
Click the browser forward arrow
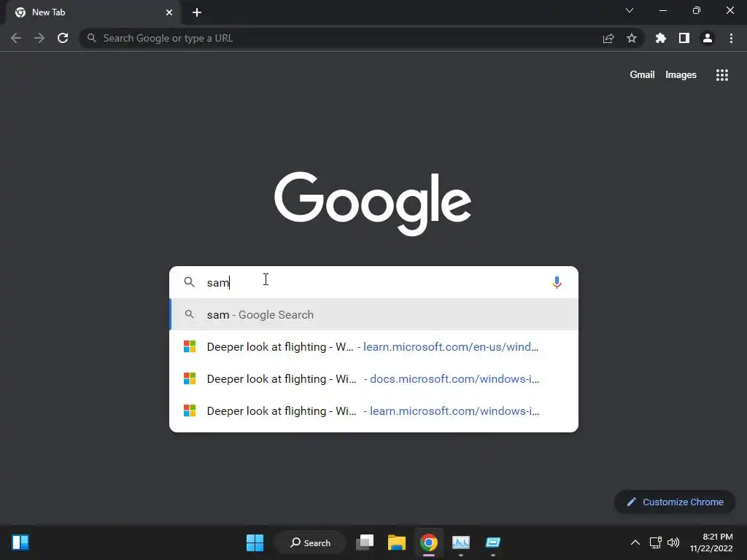tap(39, 38)
